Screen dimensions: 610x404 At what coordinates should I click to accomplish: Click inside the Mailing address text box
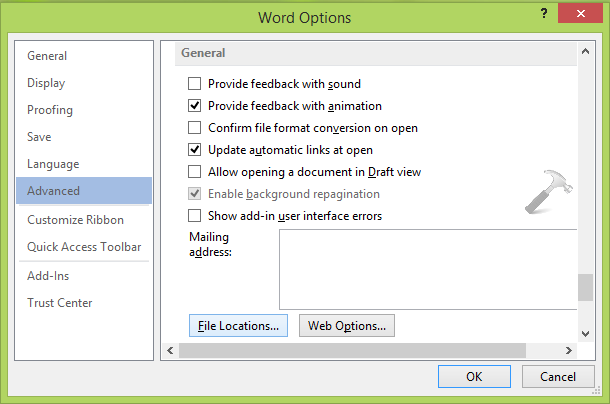pos(428,269)
